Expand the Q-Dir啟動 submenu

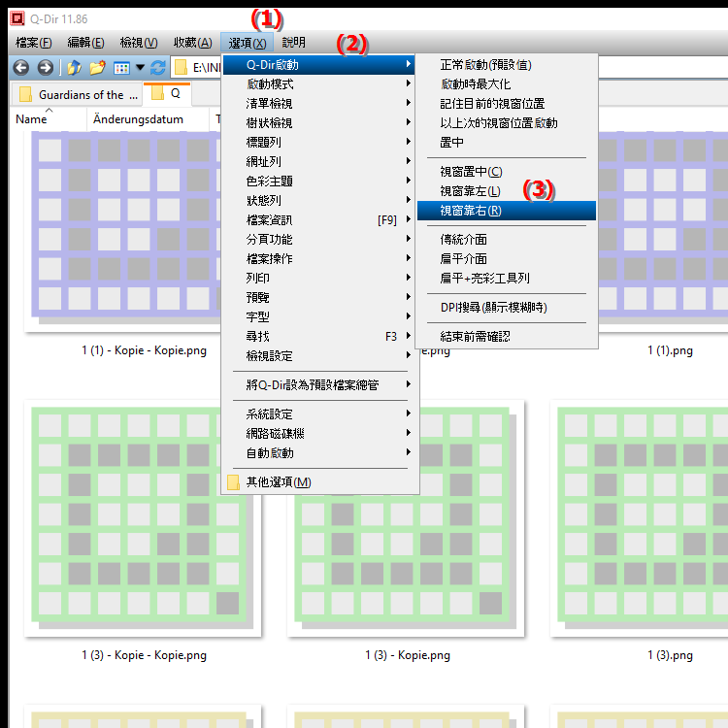(x=319, y=64)
